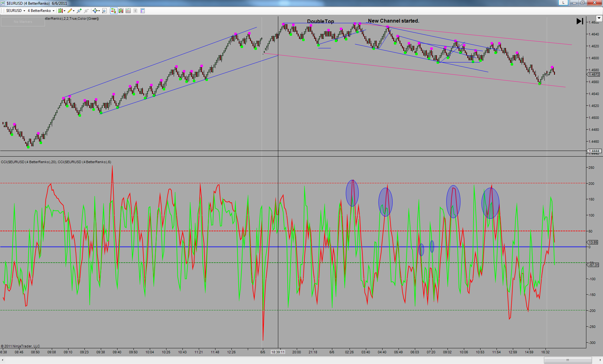Close the $EURUSD chart window
This screenshot has height=364, width=603.
click(594, 3)
